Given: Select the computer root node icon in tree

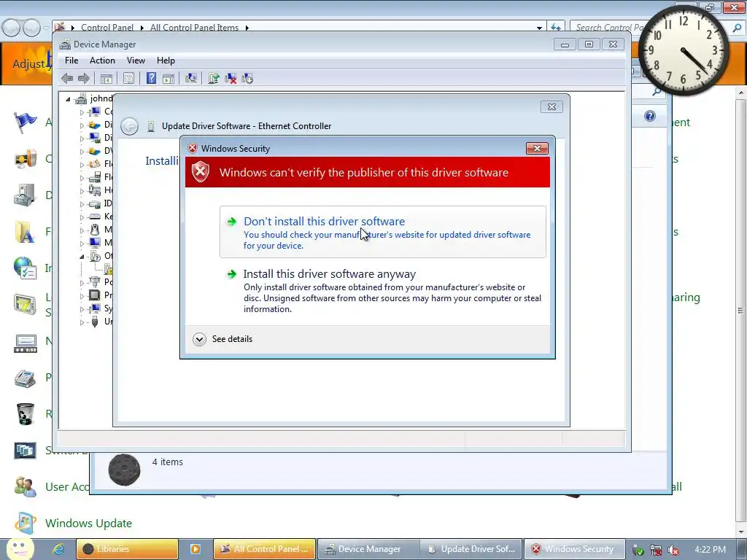Looking at the screenshot, I should 81,98.
